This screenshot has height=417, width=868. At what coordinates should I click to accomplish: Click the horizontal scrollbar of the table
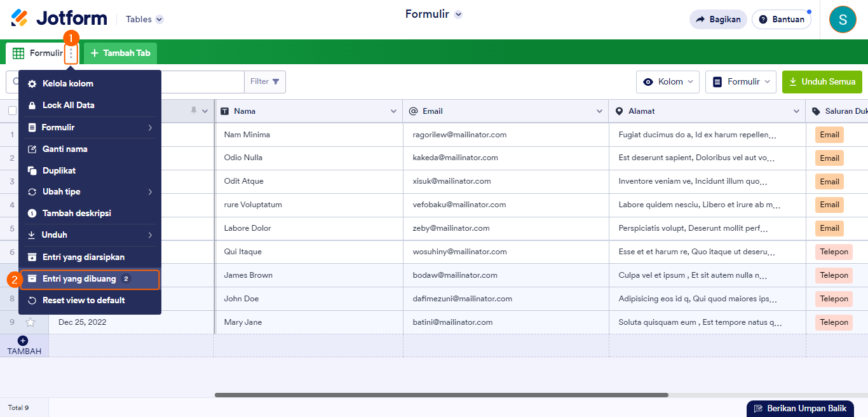pos(441,395)
